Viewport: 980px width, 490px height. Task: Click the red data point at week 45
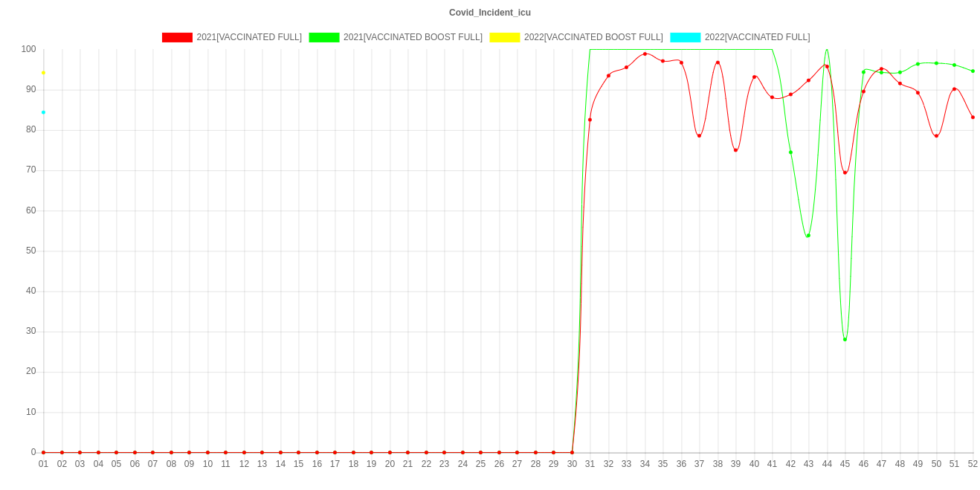(845, 173)
